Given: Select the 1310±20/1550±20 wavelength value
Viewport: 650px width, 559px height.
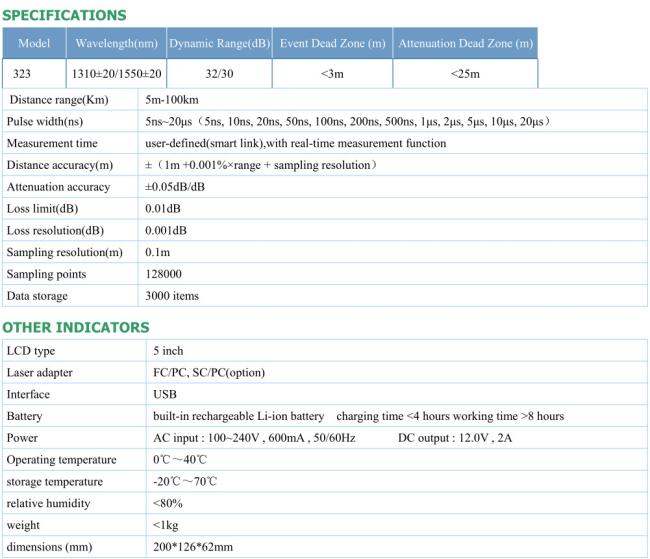Looking at the screenshot, I should tap(116, 74).
